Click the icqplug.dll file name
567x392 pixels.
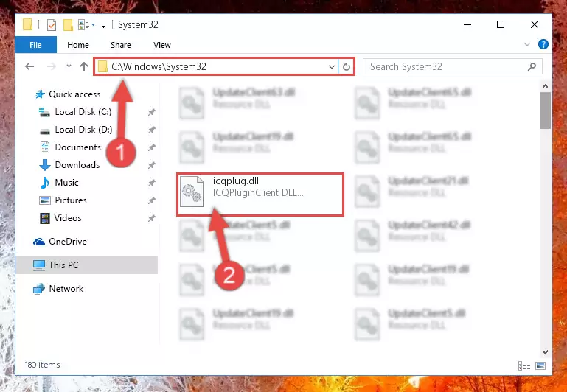click(236, 181)
